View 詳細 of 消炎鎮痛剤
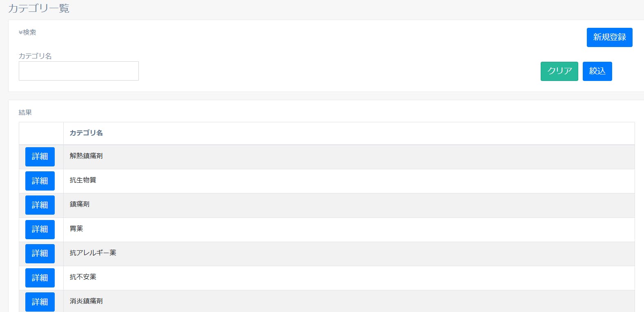Image resolution: width=644 pixels, height=312 pixels. coord(40,302)
